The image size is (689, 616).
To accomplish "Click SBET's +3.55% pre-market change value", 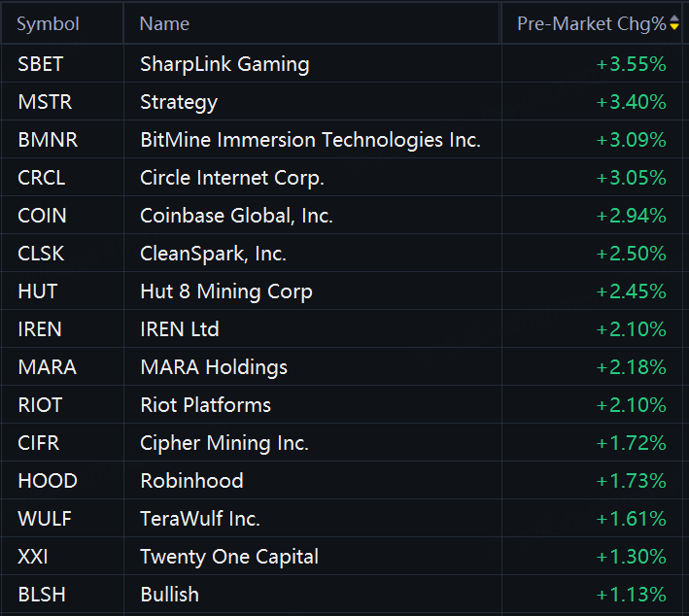I will tap(631, 64).
